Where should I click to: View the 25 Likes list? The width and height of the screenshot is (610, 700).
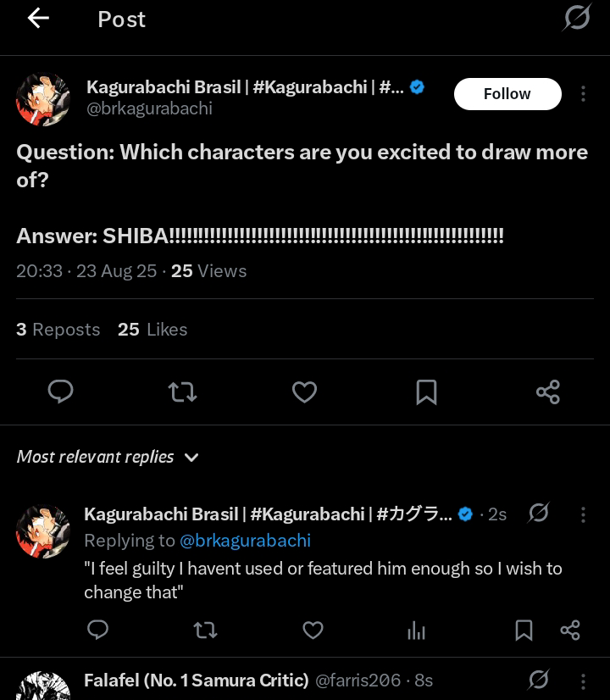152,330
